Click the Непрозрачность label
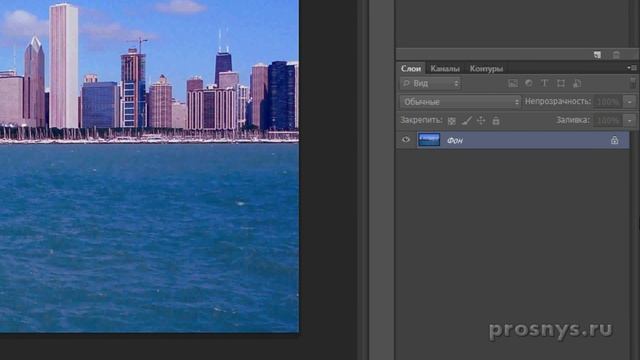This screenshot has height=360, width=640. tap(558, 101)
